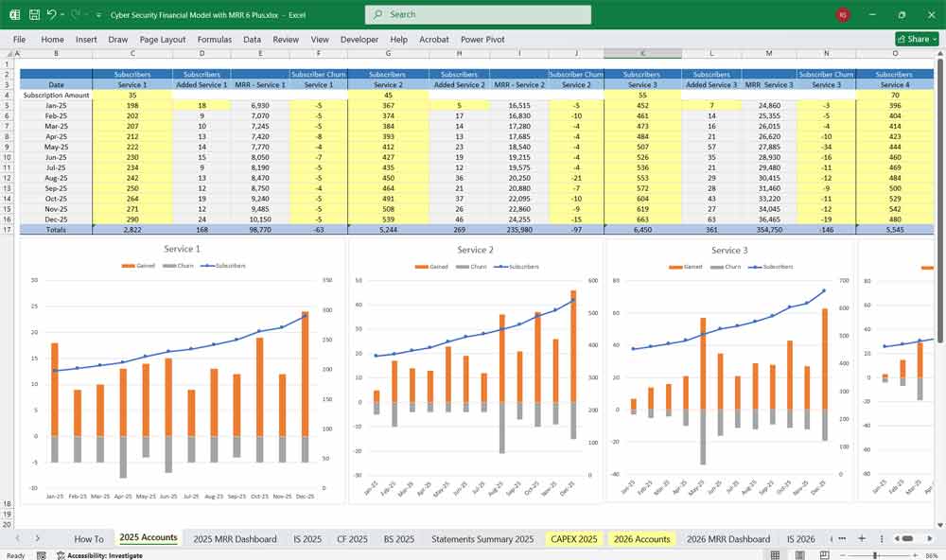Open the Power Pivot tab
Screen dimensions: 946x560
482,40
